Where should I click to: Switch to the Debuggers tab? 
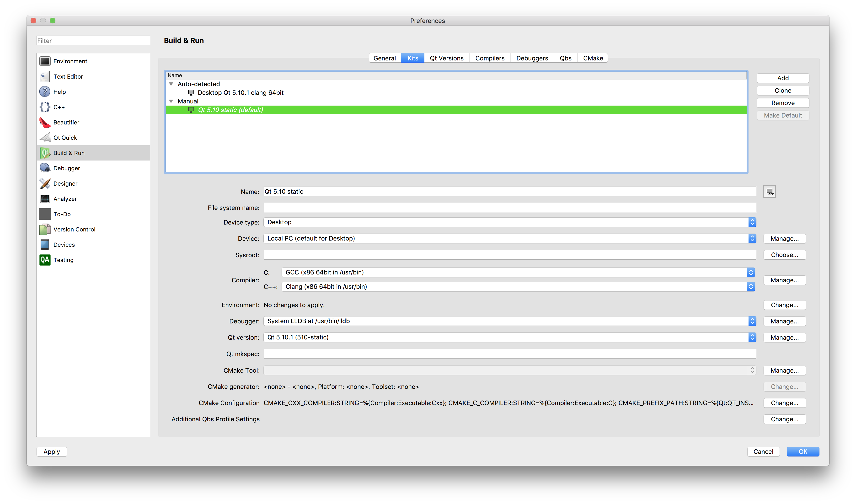pyautogui.click(x=532, y=58)
